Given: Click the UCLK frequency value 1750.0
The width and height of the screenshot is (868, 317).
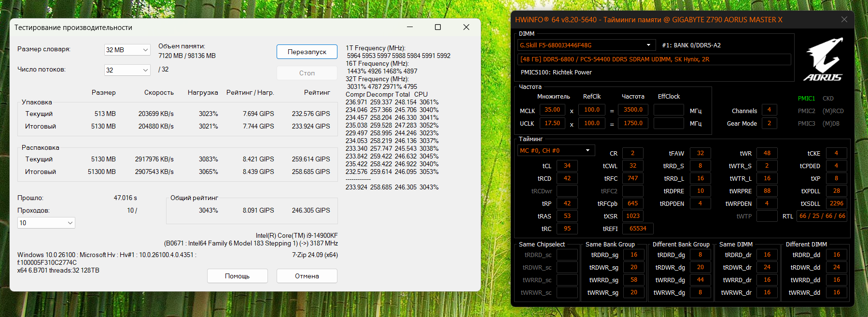Looking at the screenshot, I should point(633,123).
